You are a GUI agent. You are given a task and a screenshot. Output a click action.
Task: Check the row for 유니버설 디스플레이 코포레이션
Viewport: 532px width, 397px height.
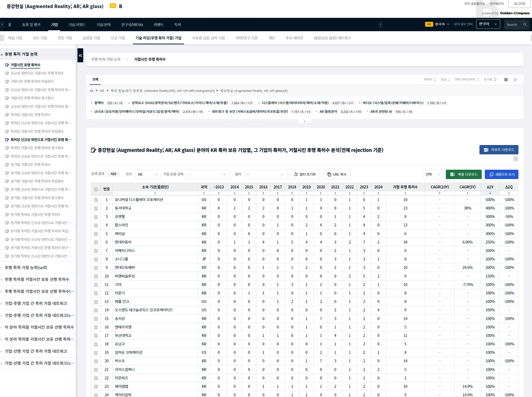tap(96, 200)
